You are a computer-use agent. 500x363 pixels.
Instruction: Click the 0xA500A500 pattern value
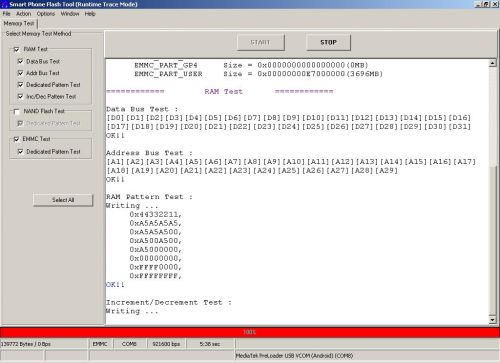pos(156,241)
